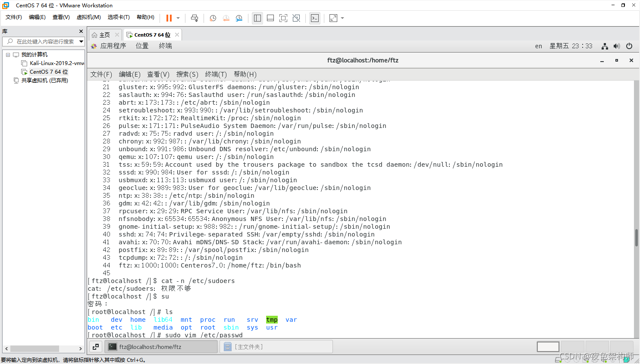
Task: Click the power icon in the GNOME top bar
Action: point(629,46)
